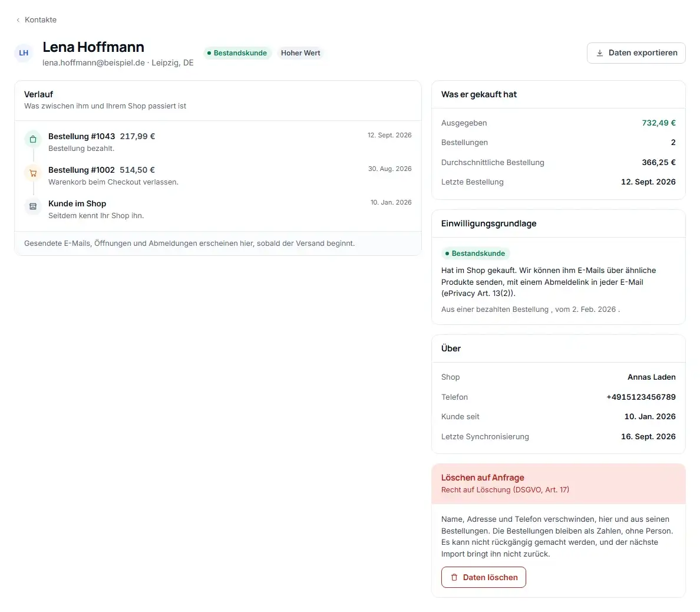Click the shopping bag icon for Bestellung #1043
700x612 pixels.
(33, 139)
